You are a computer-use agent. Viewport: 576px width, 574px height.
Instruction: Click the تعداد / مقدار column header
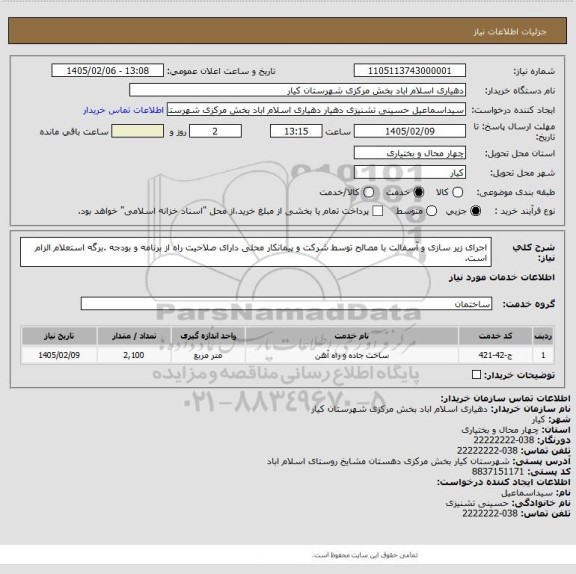[134, 336]
